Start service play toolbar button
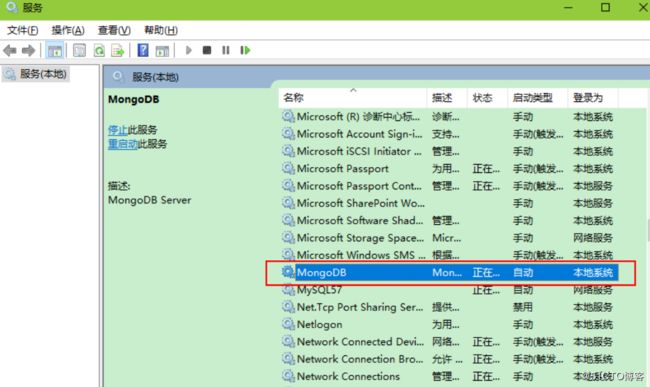The image size is (650, 387). pyautogui.click(x=189, y=50)
